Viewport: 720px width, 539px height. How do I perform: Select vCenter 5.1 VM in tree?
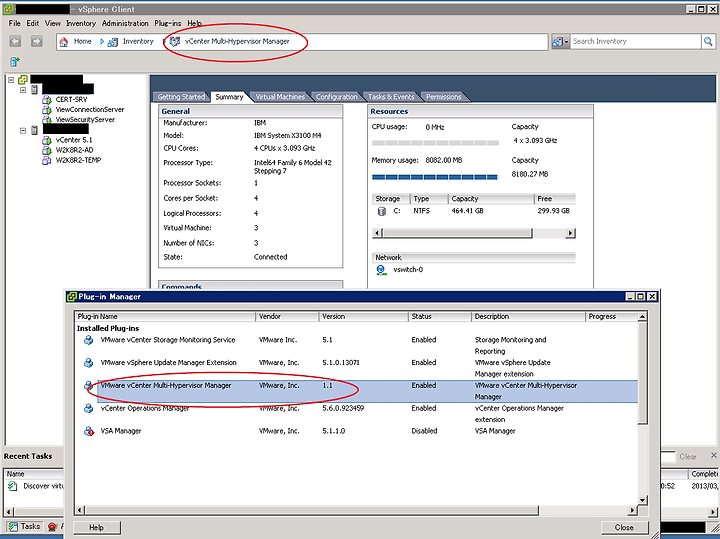point(73,140)
